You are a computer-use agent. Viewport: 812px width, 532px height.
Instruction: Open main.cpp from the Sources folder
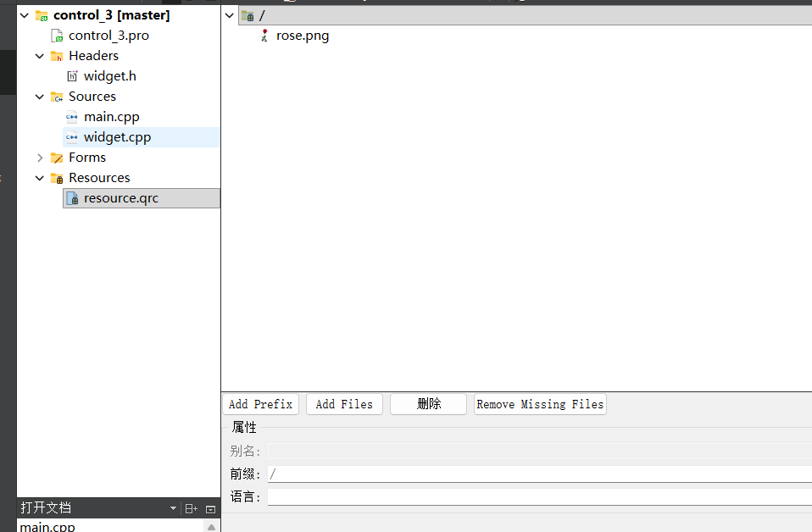pyautogui.click(x=111, y=117)
